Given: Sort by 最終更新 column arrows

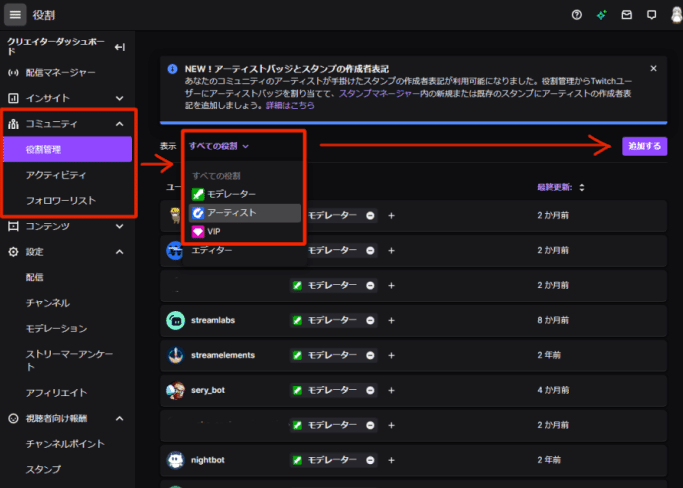Looking at the screenshot, I should click(582, 187).
